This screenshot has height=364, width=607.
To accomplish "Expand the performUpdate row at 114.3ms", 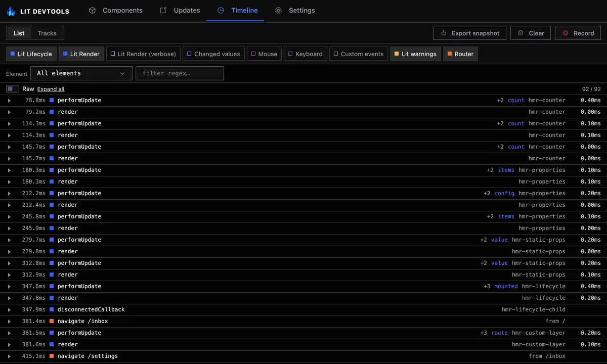I will point(9,124).
